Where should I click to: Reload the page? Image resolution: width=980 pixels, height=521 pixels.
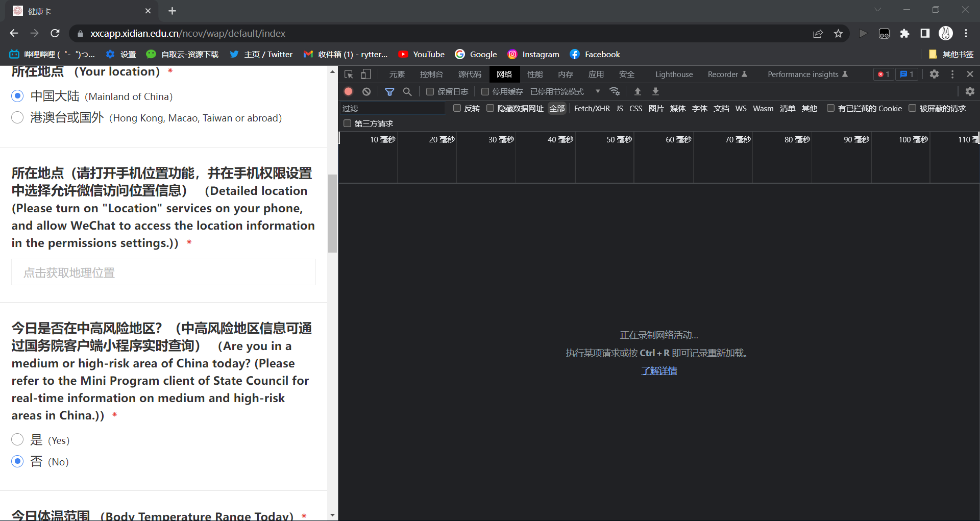[55, 33]
